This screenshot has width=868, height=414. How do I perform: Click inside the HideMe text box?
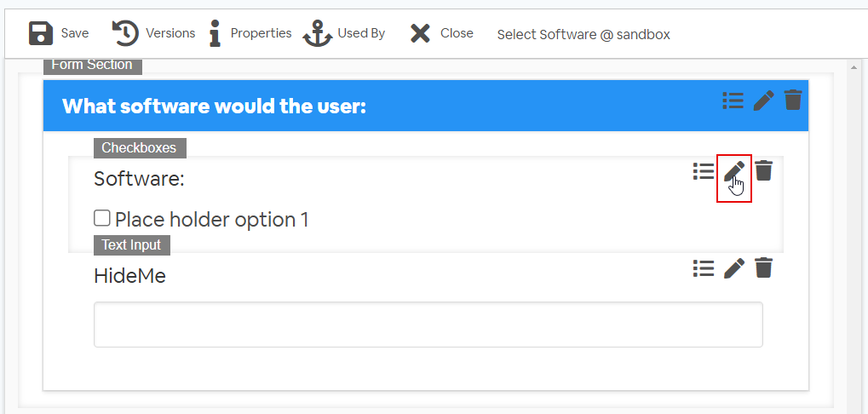point(428,325)
